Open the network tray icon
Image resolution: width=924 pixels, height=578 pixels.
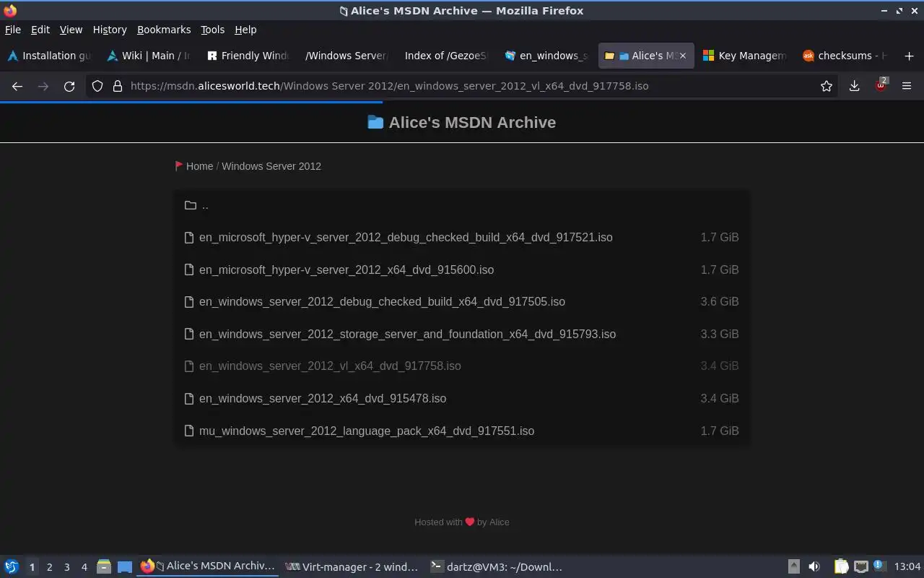tap(860, 566)
